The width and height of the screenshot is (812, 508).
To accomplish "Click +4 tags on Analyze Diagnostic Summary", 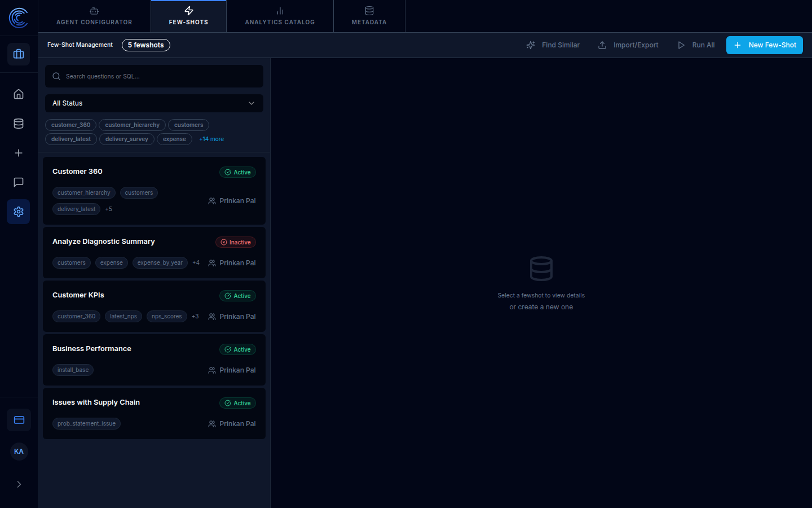I will coord(196,263).
